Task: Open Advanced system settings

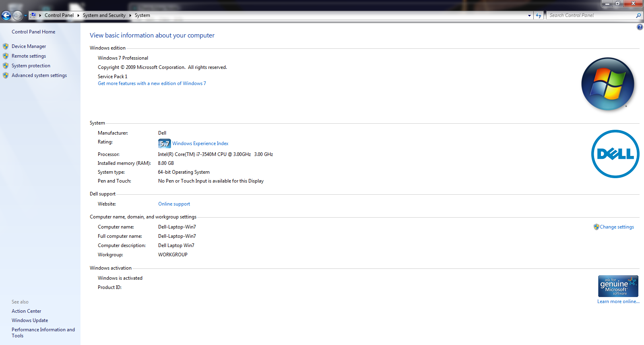Action: (x=39, y=75)
